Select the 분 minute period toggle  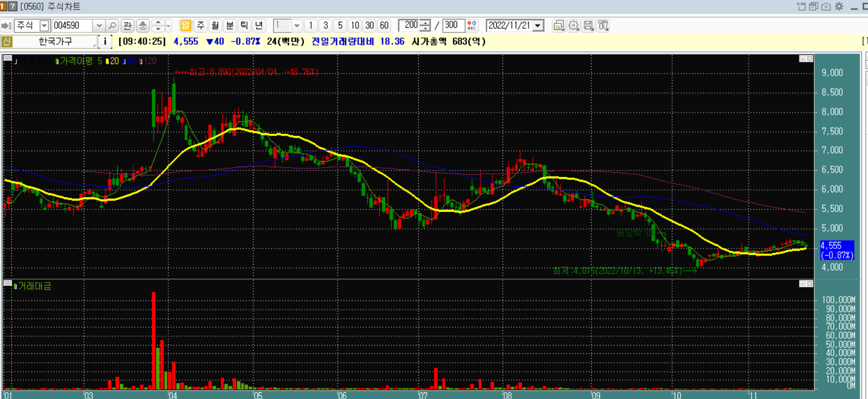click(x=230, y=26)
